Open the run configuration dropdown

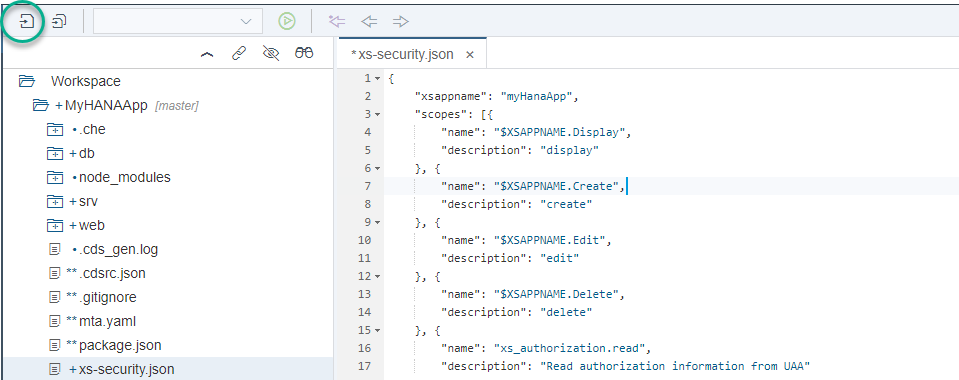pos(178,21)
